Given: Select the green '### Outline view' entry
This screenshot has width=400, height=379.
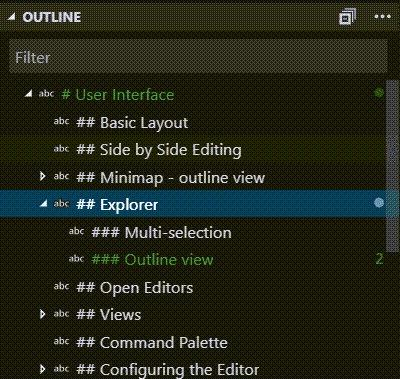Looking at the screenshot, I should [152, 260].
